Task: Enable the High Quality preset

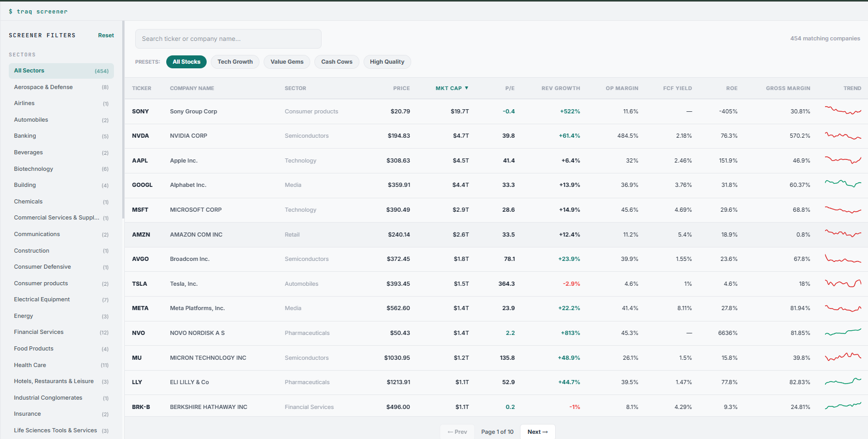Action: point(387,62)
